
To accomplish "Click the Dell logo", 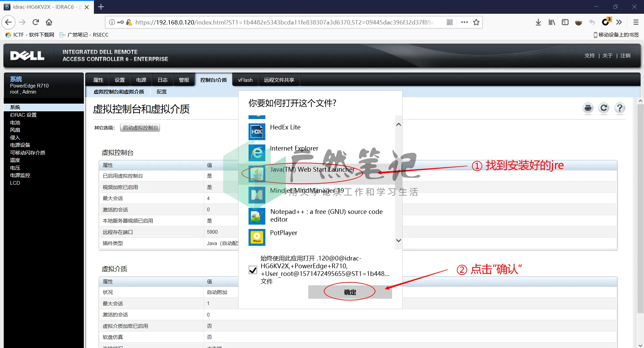I will pos(27,56).
